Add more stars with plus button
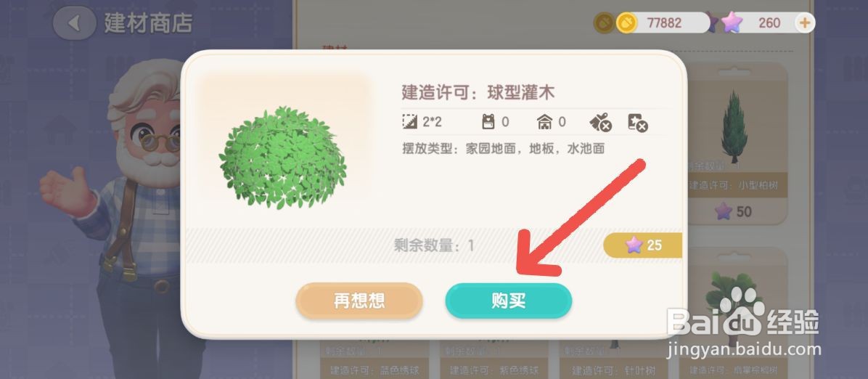 (804, 23)
